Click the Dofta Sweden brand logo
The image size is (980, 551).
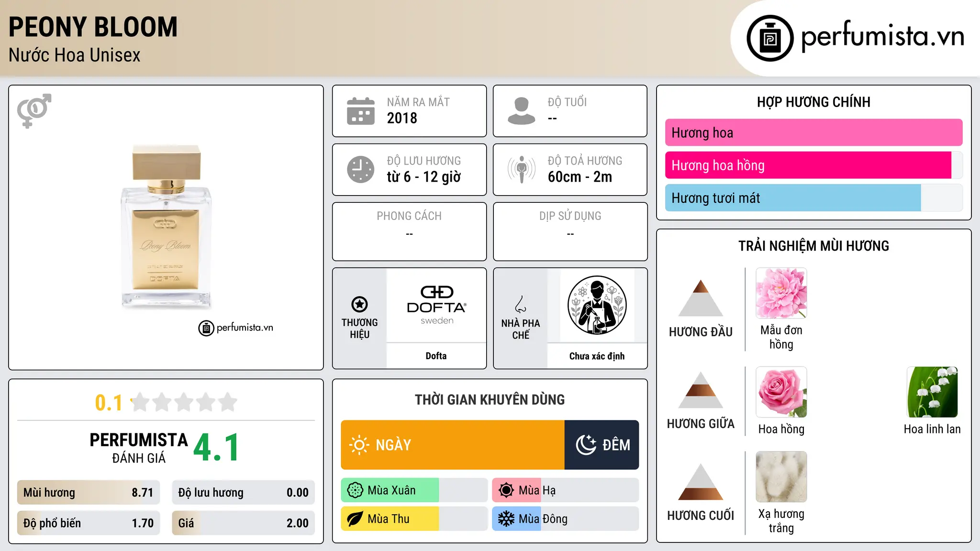pos(436,305)
